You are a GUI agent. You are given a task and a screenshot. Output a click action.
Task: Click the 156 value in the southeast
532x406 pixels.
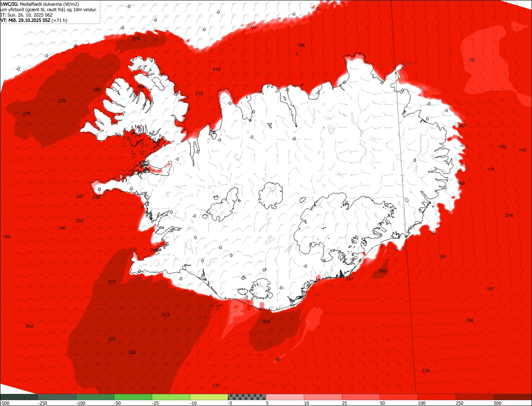(x=469, y=320)
